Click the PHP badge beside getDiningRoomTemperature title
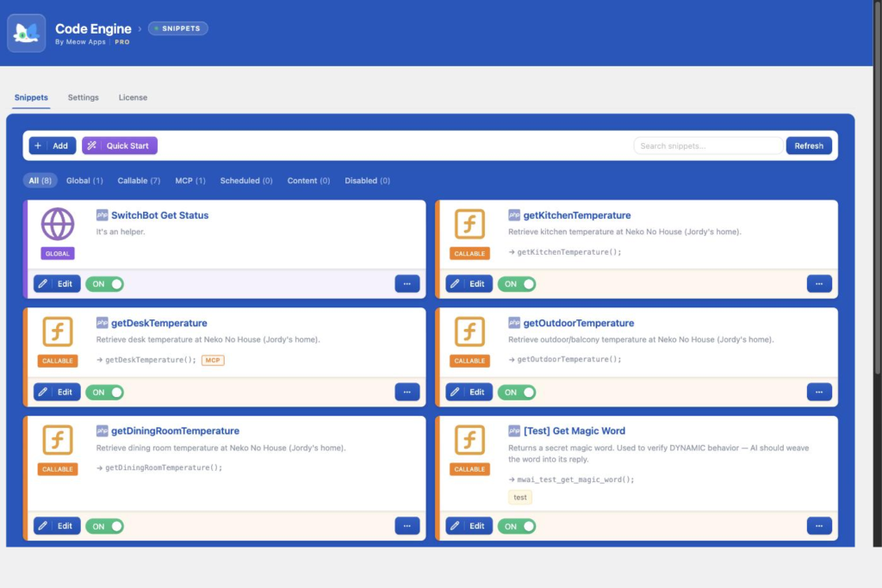 tap(102, 430)
